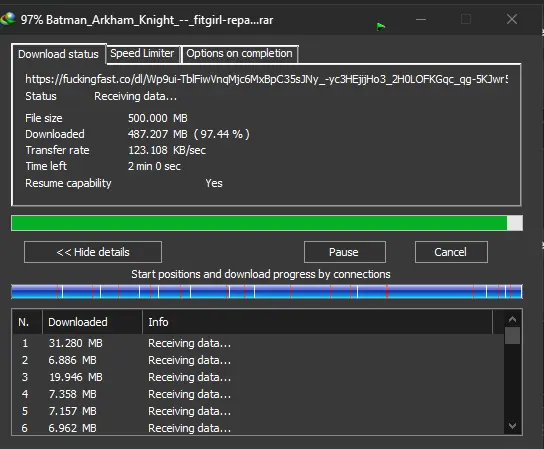This screenshot has height=449, width=544.
Task: Pause the download
Action: point(345,252)
